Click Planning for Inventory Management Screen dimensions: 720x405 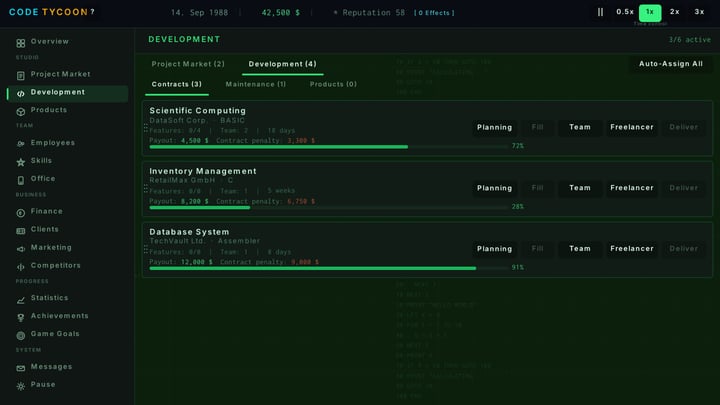(495, 188)
